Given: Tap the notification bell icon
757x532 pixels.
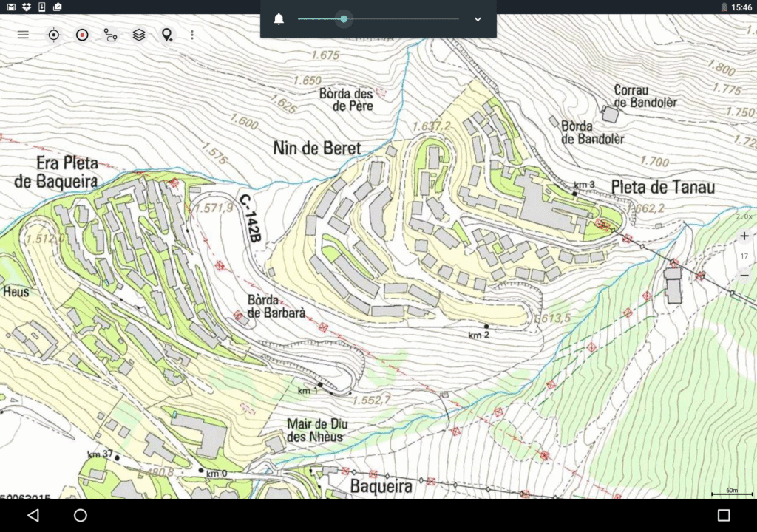Looking at the screenshot, I should [279, 19].
